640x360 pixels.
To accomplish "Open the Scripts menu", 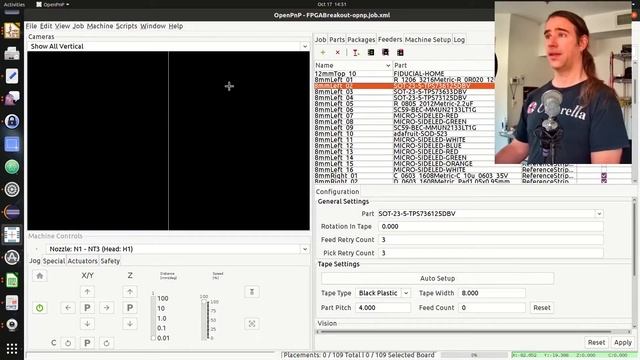I will 126,26.
